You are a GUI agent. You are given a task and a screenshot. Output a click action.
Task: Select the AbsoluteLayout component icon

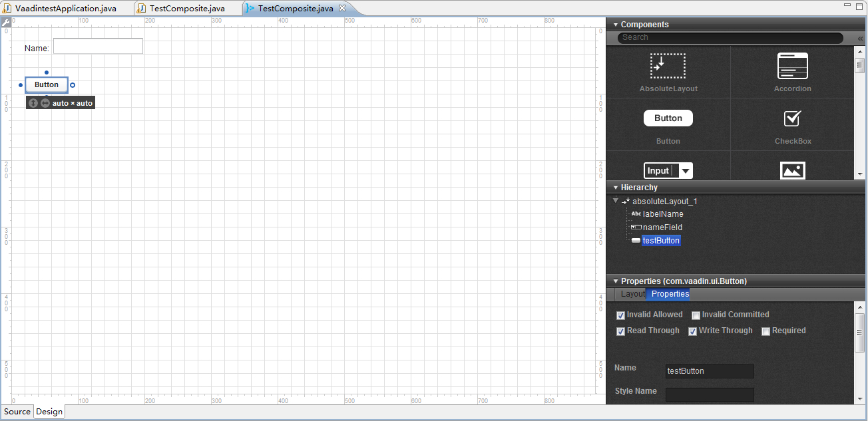[x=668, y=66]
